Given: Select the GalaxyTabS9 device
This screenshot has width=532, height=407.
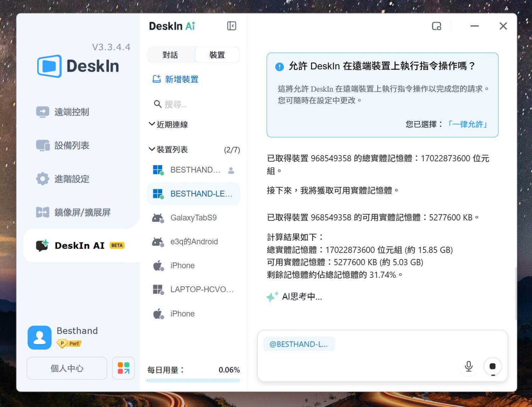Looking at the screenshot, I should [x=194, y=218].
